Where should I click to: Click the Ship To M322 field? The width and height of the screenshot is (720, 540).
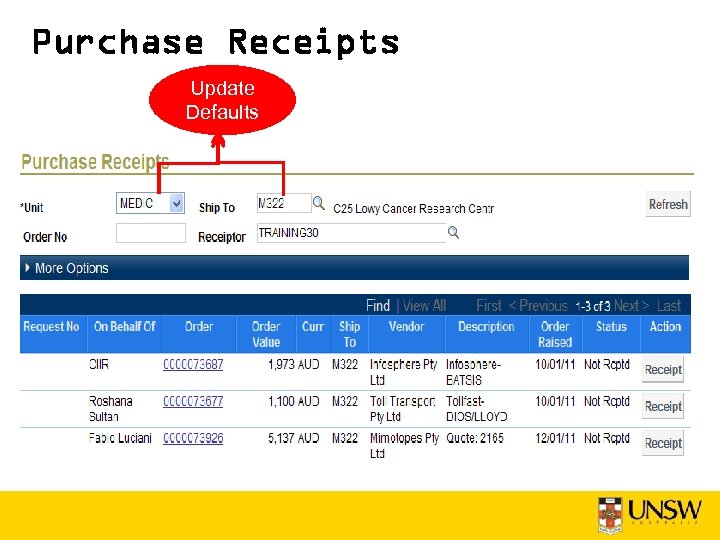point(284,203)
